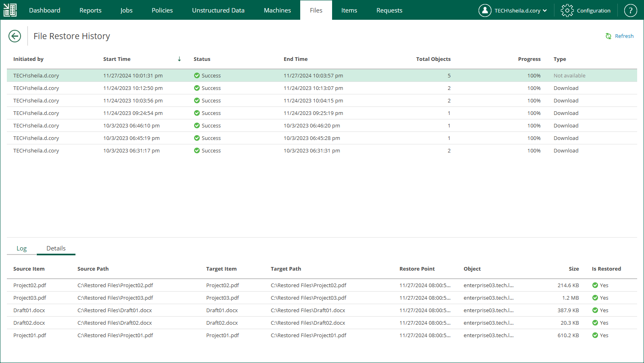Viewport: 644px width, 363px height.
Task: Click the Refresh icon
Action: coord(608,36)
